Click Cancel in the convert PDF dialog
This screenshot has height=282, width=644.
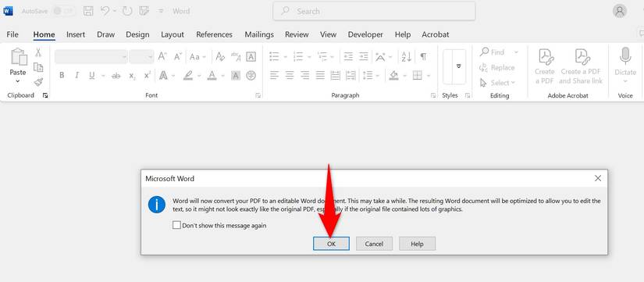(x=374, y=244)
